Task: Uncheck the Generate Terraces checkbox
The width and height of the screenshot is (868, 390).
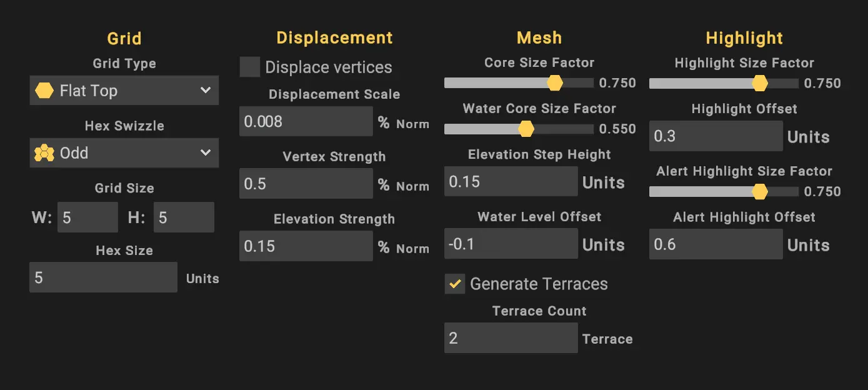Action: coord(454,284)
